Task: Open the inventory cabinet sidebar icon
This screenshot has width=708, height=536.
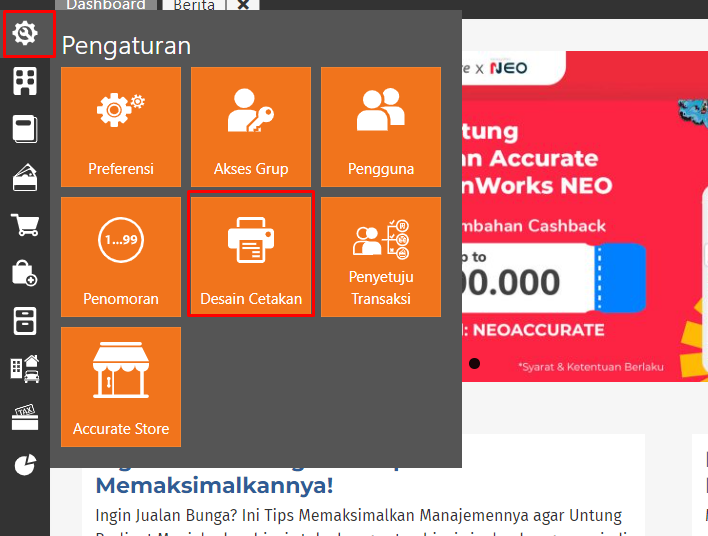Action: pyautogui.click(x=25, y=321)
